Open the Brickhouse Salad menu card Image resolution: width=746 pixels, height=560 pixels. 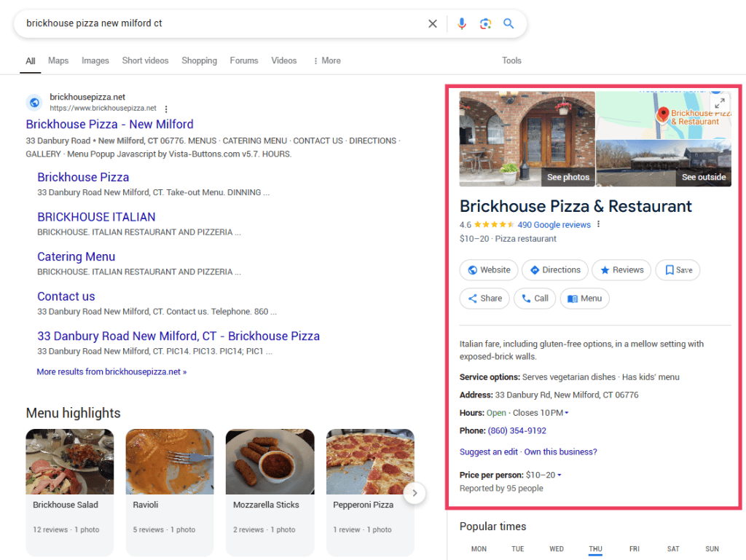pyautogui.click(x=70, y=492)
